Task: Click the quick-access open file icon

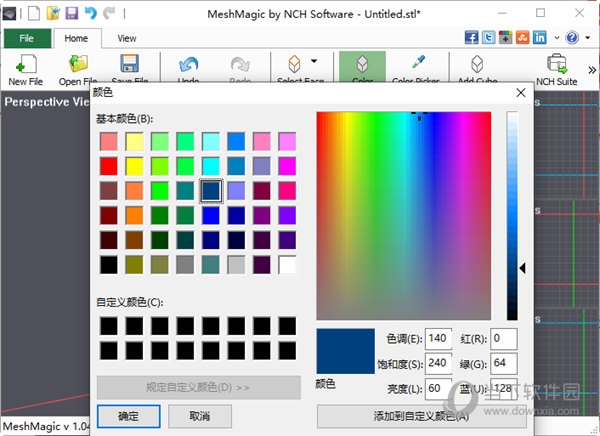Action: click(53, 13)
